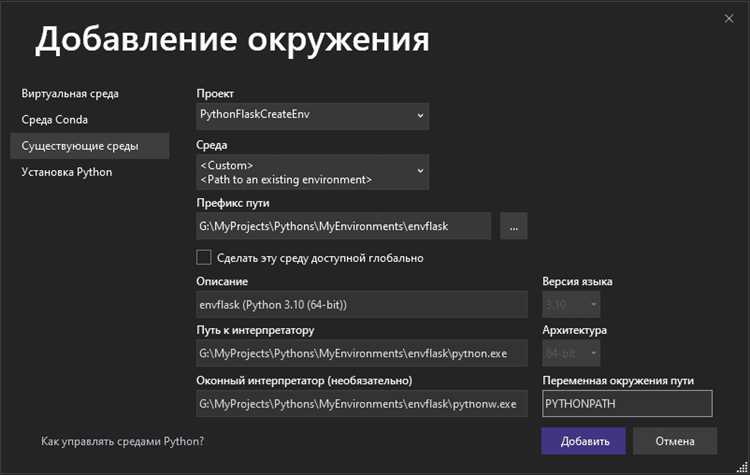
Task: Click the Путь к интерпретатору field
Action: coord(362,353)
